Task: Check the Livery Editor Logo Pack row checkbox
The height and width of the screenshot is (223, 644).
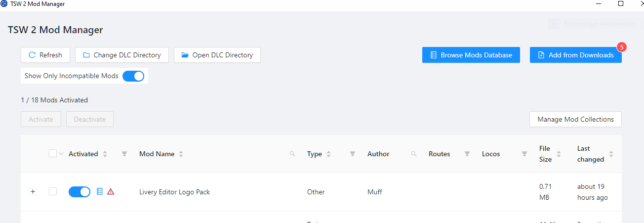Action: 53,192
